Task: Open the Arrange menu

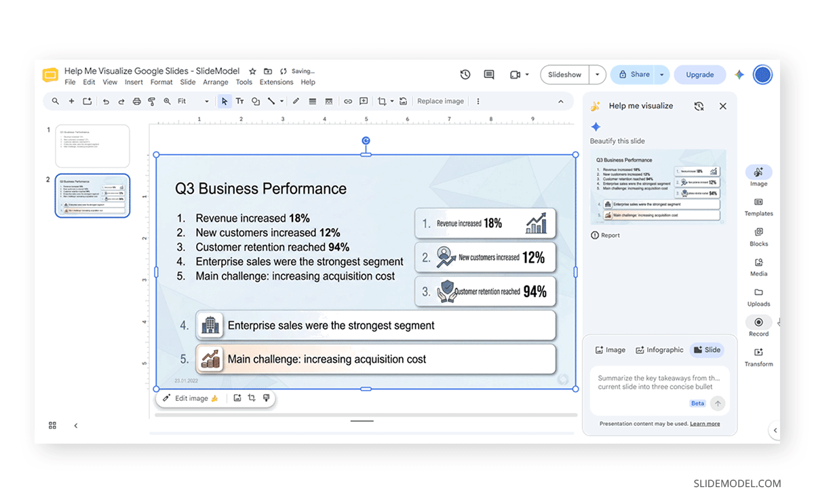Action: (216, 82)
